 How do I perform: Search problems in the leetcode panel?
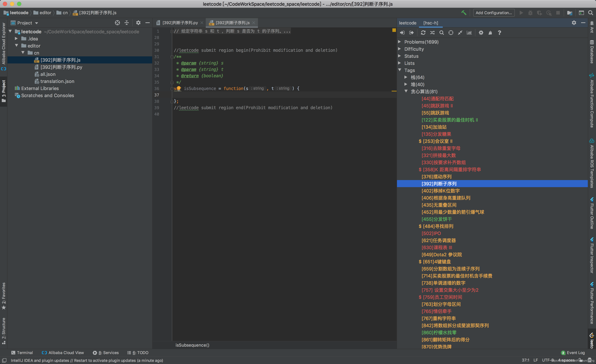442,33
